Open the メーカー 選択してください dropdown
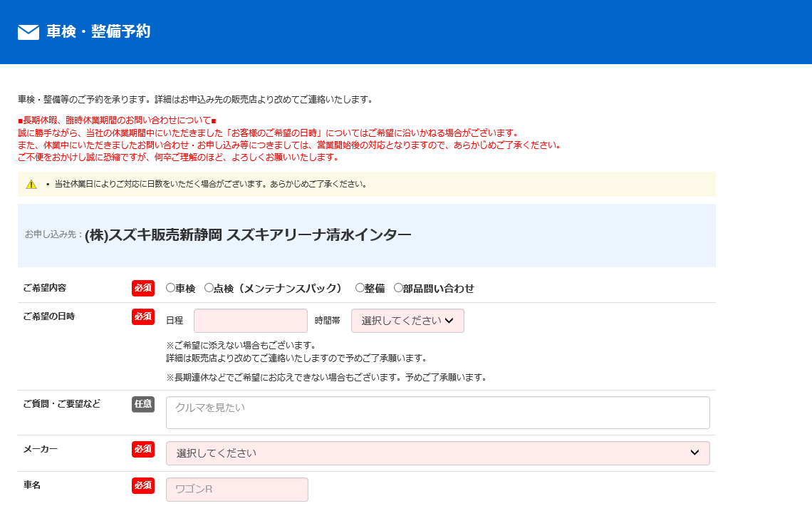812x506 pixels. pyautogui.click(x=437, y=453)
